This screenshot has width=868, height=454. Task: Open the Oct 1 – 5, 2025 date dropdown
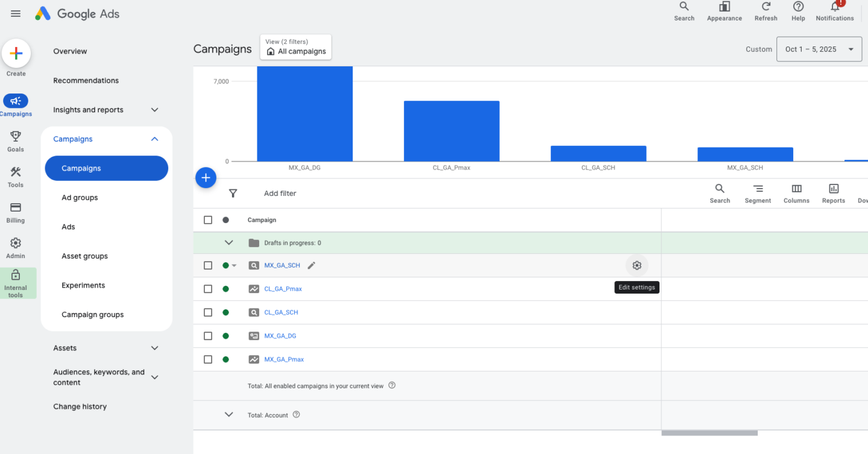point(819,49)
